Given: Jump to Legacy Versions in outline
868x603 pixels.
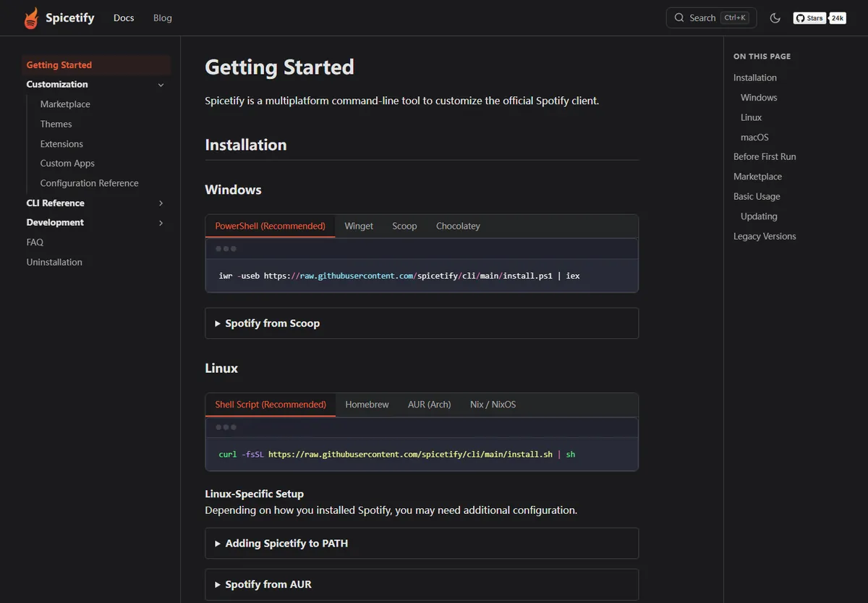Looking at the screenshot, I should 765,237.
